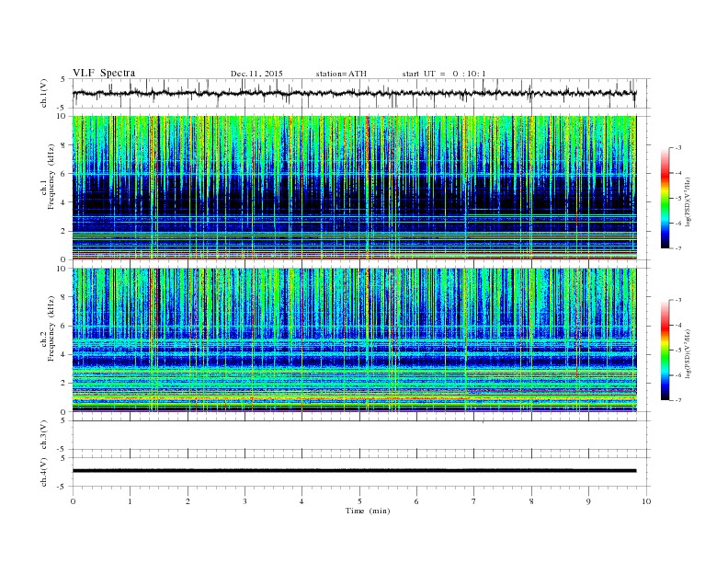728x563 pixels.
Task: Click the "ch.3(V)" axis label
Action: coord(44,435)
